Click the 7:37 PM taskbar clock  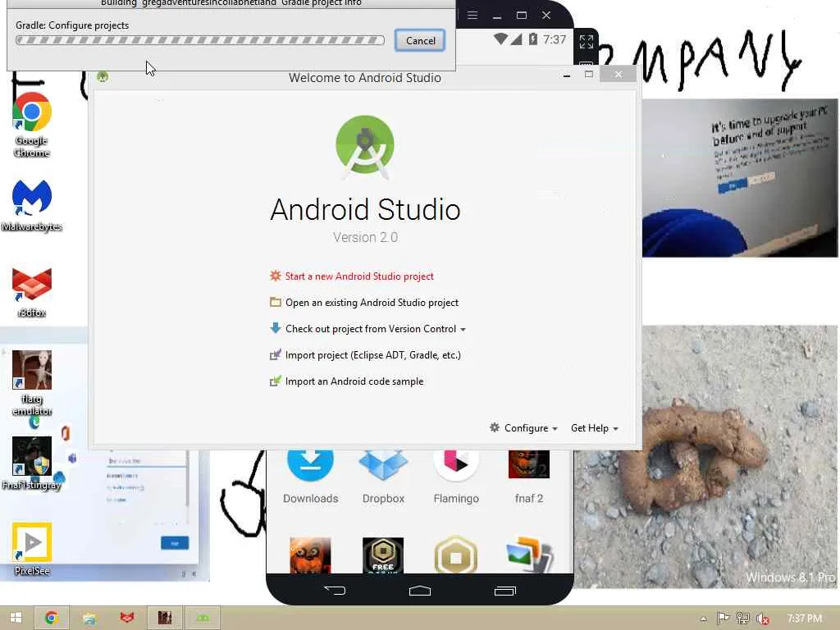click(804, 619)
